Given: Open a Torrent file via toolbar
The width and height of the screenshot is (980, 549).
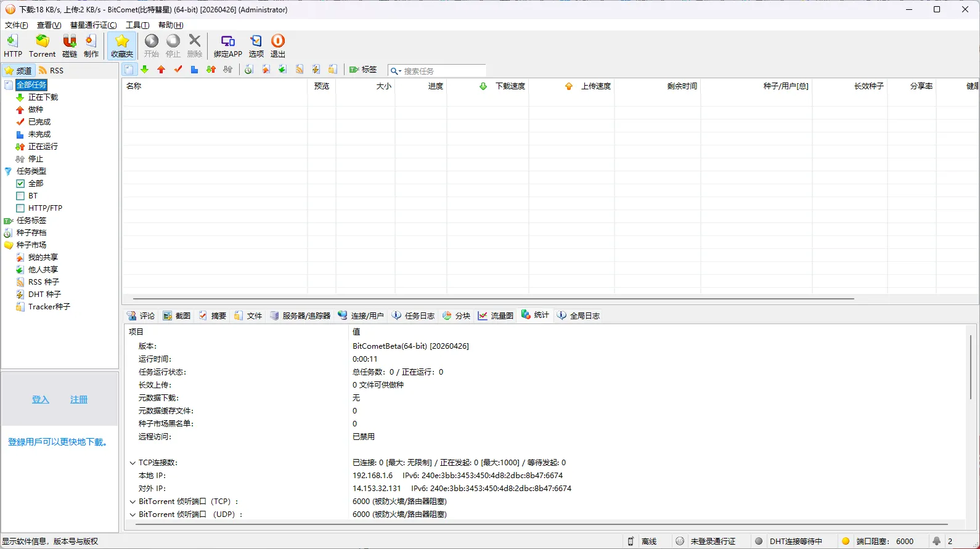Looking at the screenshot, I should [42, 46].
